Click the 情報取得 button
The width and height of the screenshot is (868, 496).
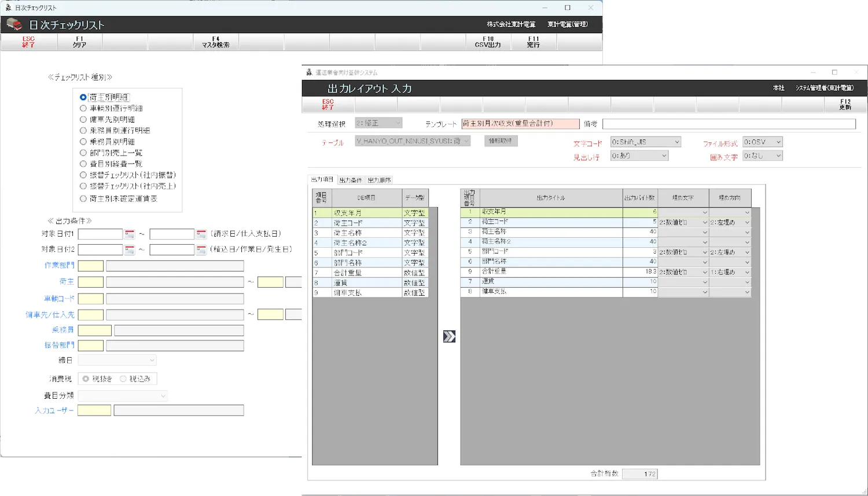[x=501, y=141]
